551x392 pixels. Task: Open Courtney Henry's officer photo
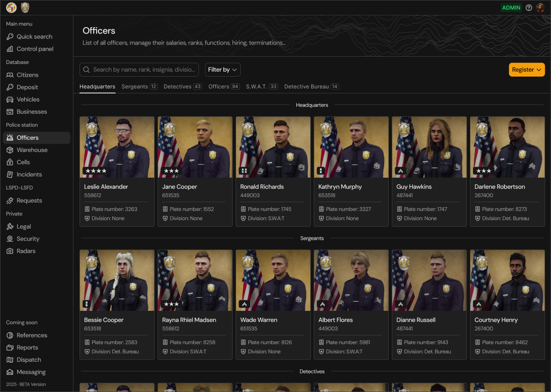pos(507,281)
